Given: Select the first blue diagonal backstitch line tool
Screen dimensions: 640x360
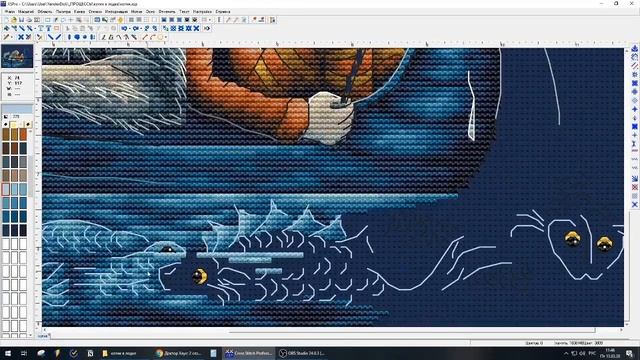Looking at the screenshot, I should [x=50, y=37].
